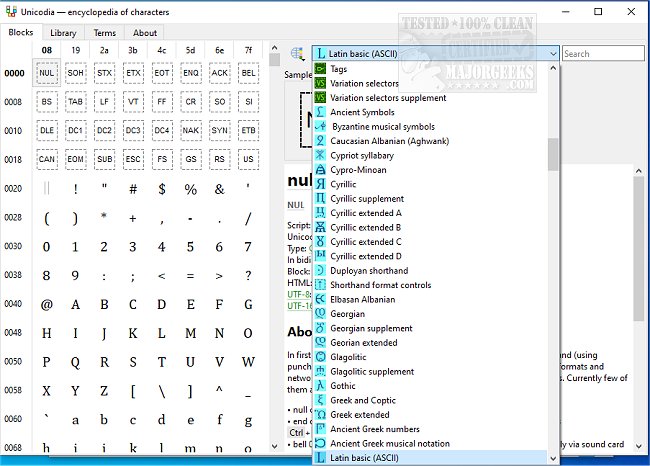Open the About tab
The width and height of the screenshot is (650, 466).
tap(145, 33)
